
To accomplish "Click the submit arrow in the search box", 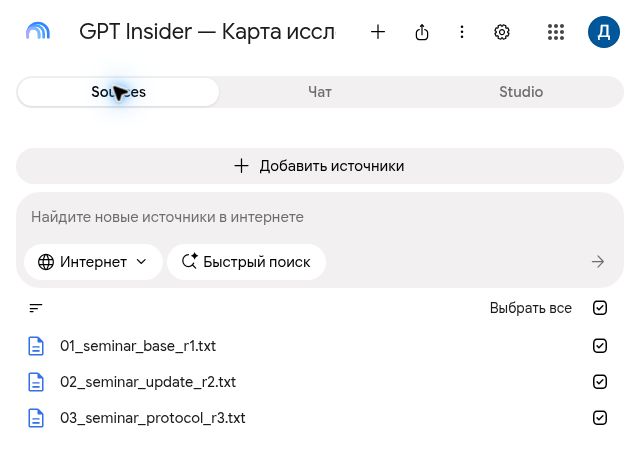I will 598,262.
